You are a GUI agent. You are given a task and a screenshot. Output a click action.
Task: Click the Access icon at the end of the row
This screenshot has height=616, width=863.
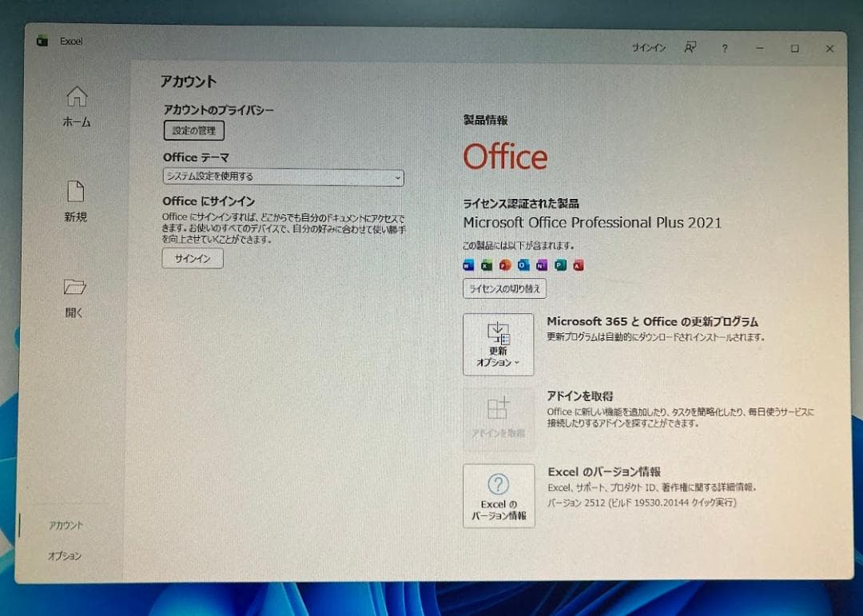click(x=579, y=264)
